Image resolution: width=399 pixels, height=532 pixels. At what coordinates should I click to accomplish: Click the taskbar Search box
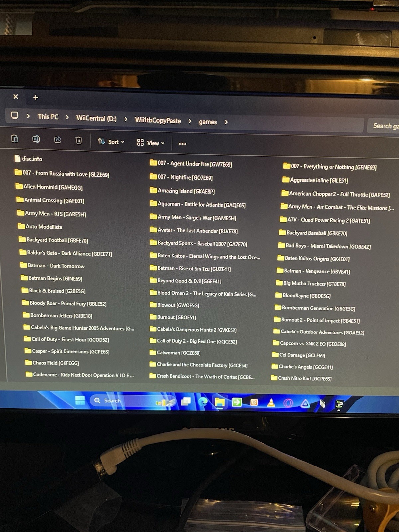(133, 401)
